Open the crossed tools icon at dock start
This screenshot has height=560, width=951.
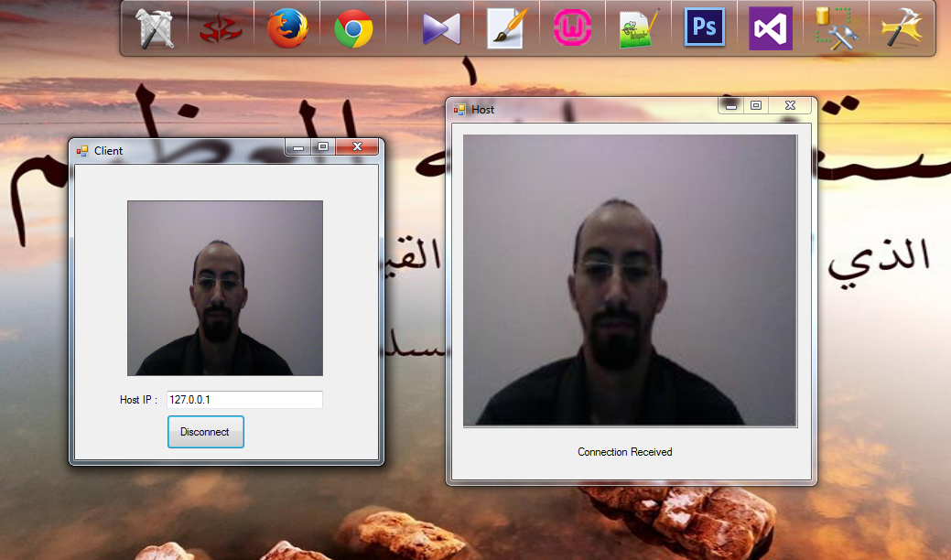click(155, 28)
